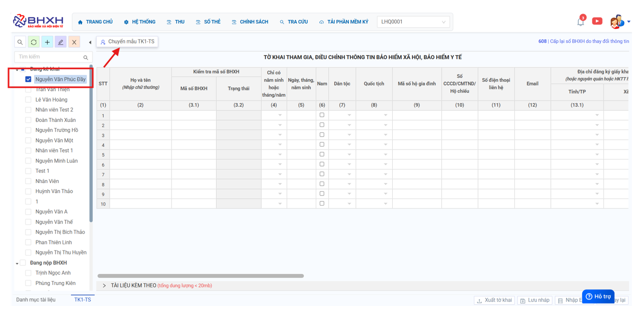Click the horizontal scrollbar under the table

[x=200, y=275]
